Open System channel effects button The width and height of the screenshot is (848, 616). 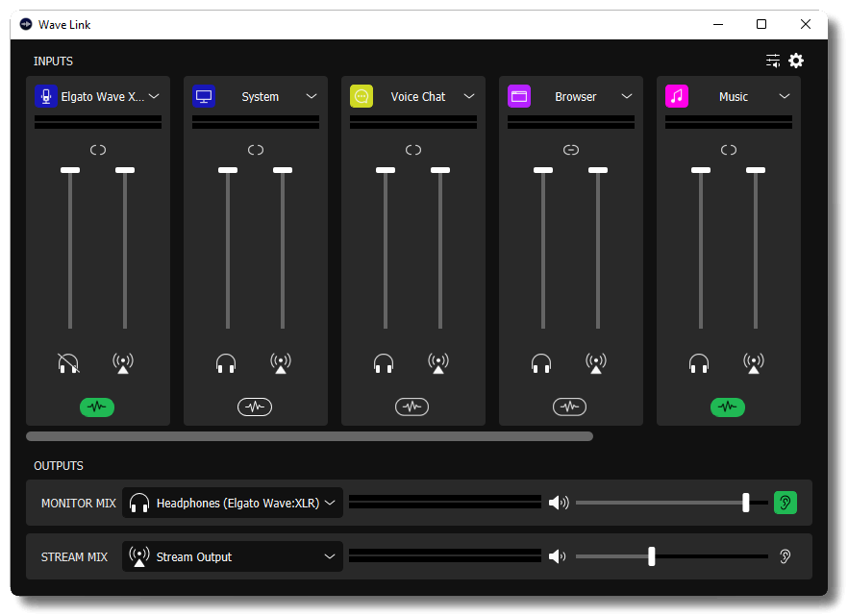pos(255,407)
